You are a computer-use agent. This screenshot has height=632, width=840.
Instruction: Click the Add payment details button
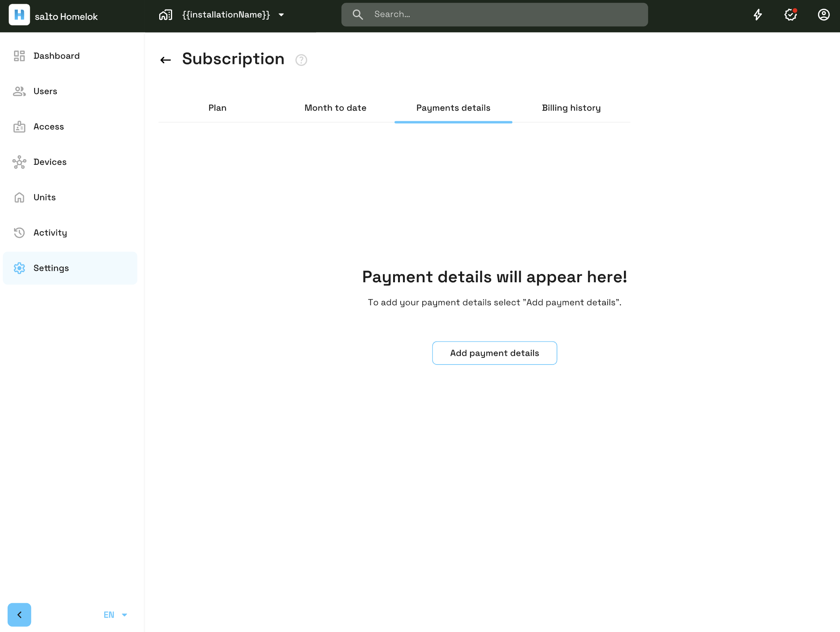pos(494,353)
